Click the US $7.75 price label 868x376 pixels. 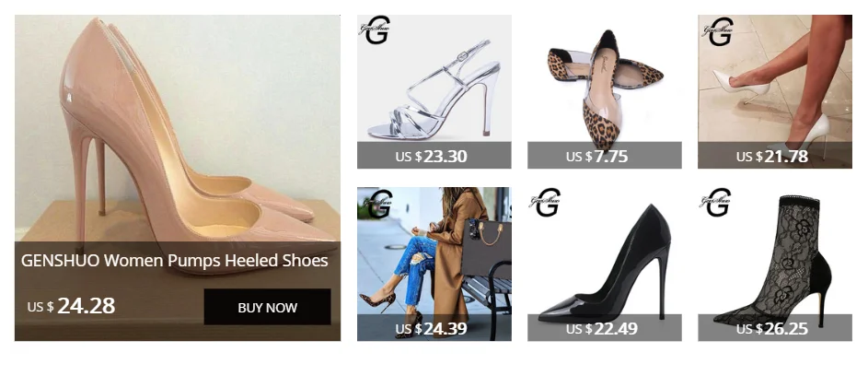596,157
